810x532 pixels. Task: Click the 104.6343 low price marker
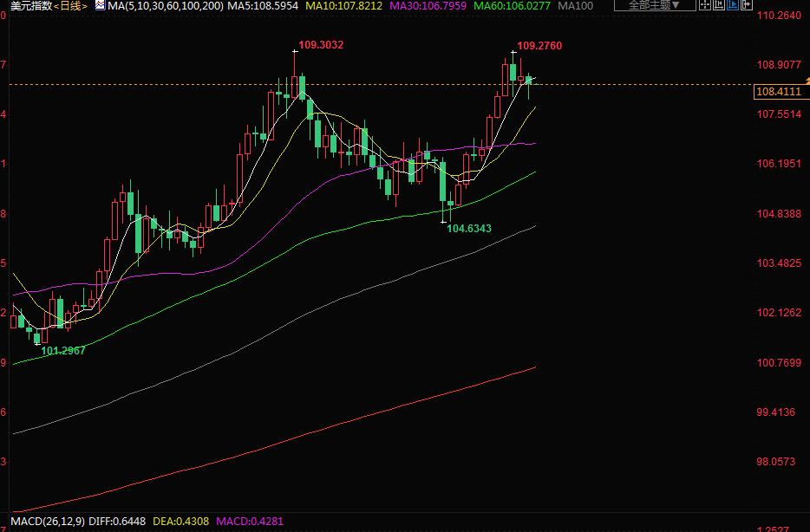point(468,229)
